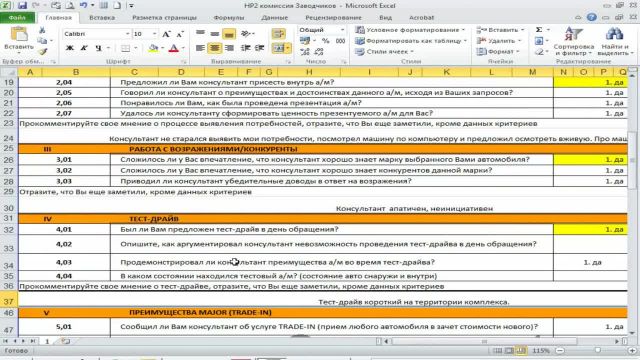Open Сортировка и фильтр menu

point(573,41)
